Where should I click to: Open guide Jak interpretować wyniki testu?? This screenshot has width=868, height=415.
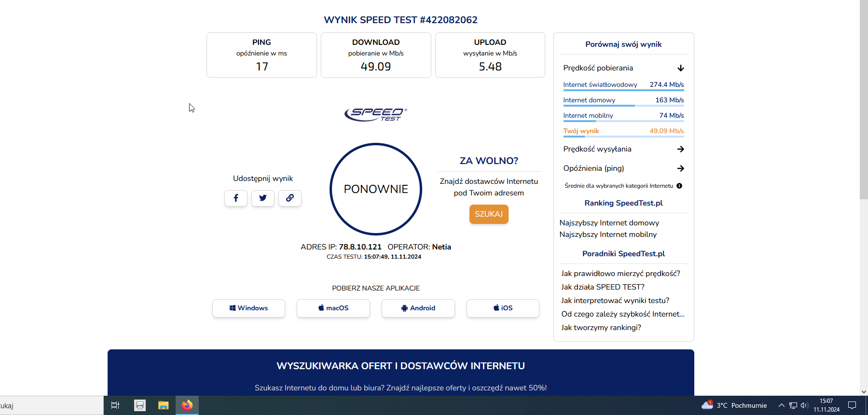(615, 301)
